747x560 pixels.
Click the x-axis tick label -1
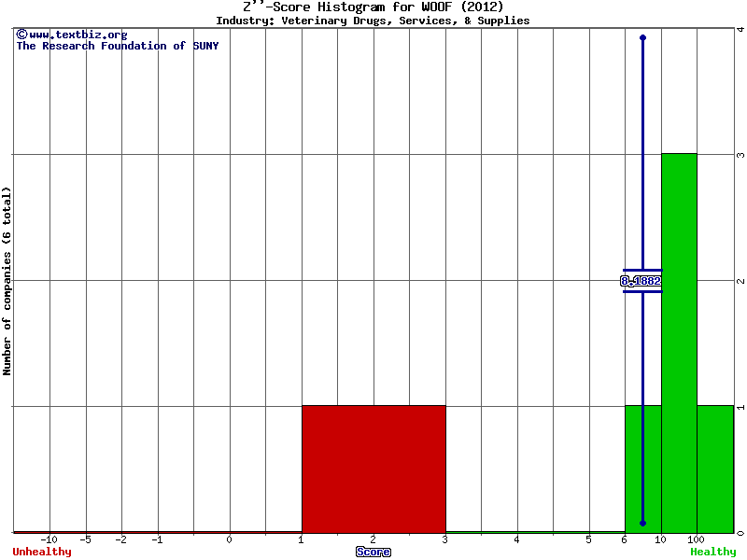click(157, 539)
